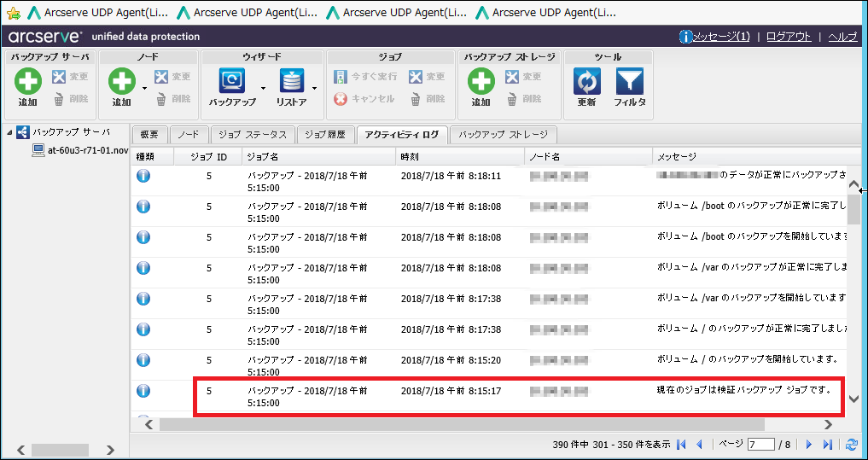Launch the Restore wizard icon
The image size is (868, 460).
pos(292,81)
